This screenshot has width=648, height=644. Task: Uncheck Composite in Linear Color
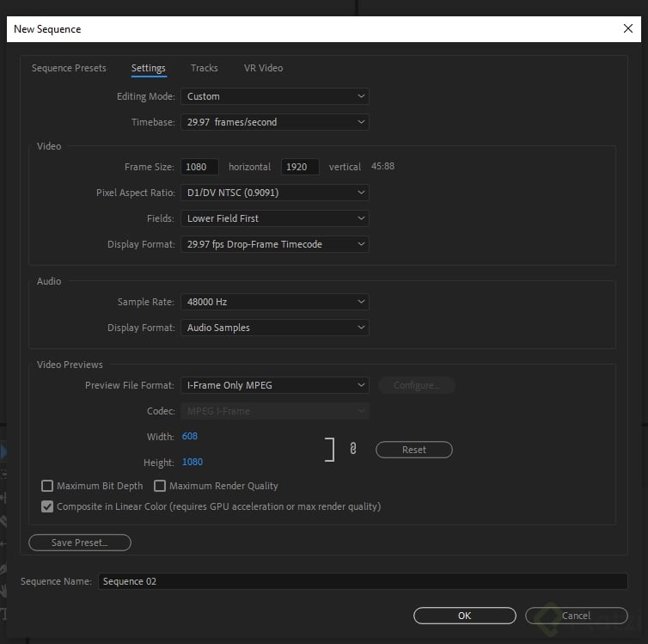[x=47, y=506]
